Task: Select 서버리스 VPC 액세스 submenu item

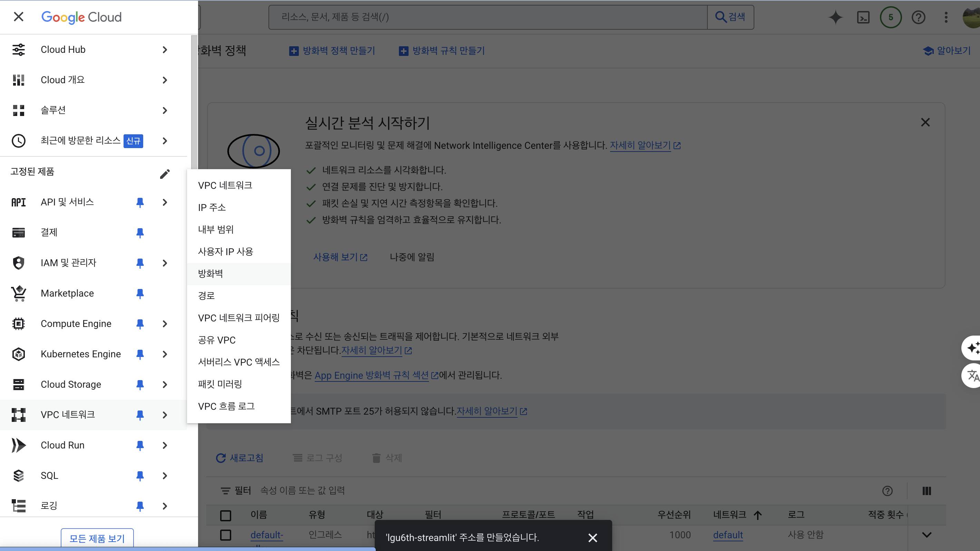Action: pyautogui.click(x=239, y=362)
